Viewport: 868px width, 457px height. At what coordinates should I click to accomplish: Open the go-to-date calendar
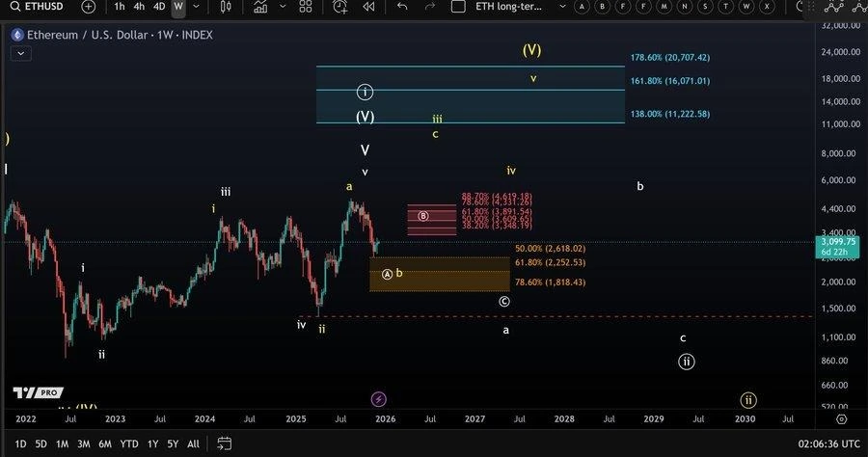tap(224, 444)
